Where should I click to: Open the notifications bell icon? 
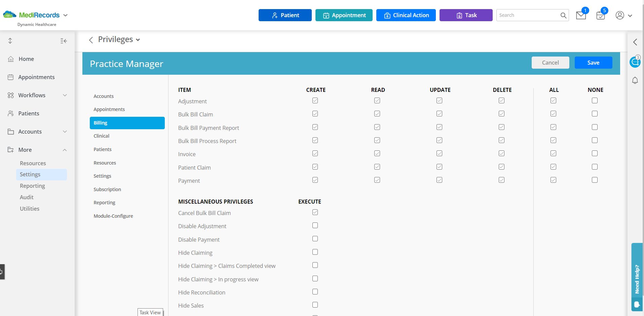coord(635,80)
